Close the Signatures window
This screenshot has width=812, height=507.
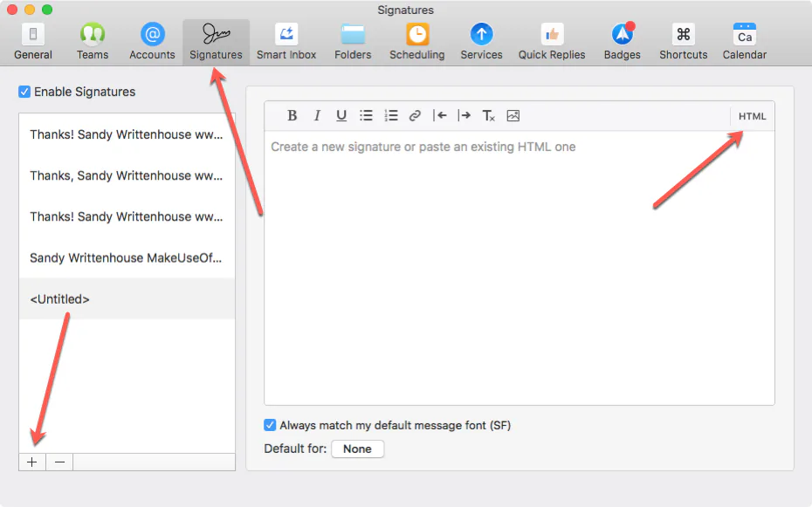click(x=12, y=10)
